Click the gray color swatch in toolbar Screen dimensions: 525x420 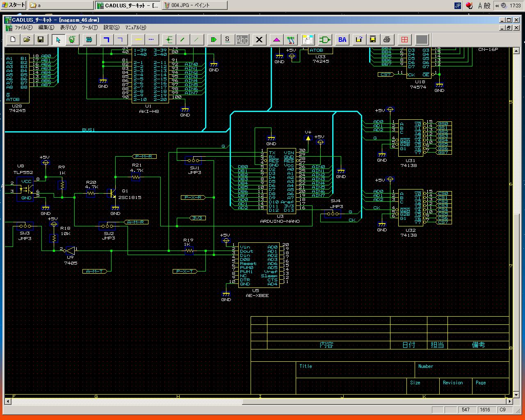point(422,39)
